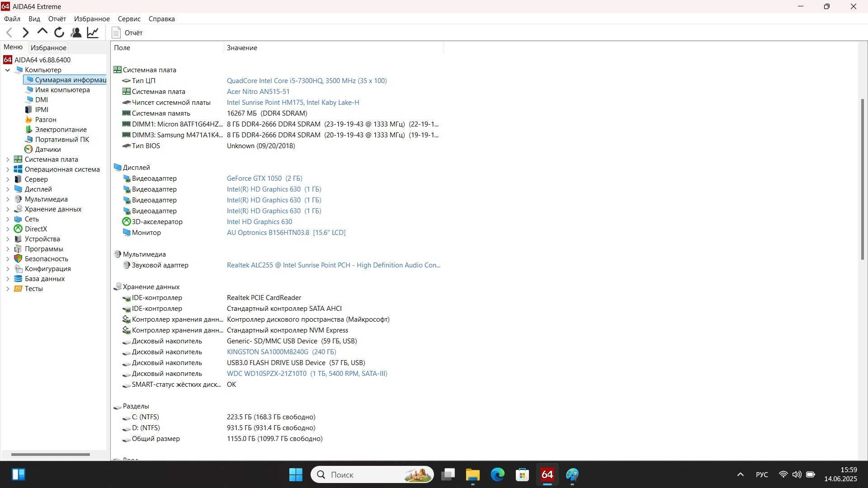Viewport: 868px width, 488px height.
Task: Open the user icon in the toolbar
Action: coord(76,33)
